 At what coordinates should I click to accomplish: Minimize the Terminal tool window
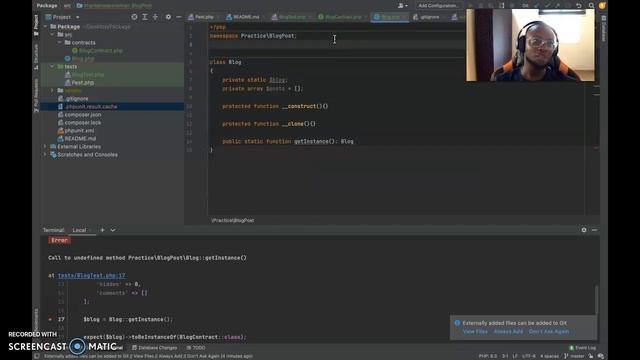[x=594, y=230]
